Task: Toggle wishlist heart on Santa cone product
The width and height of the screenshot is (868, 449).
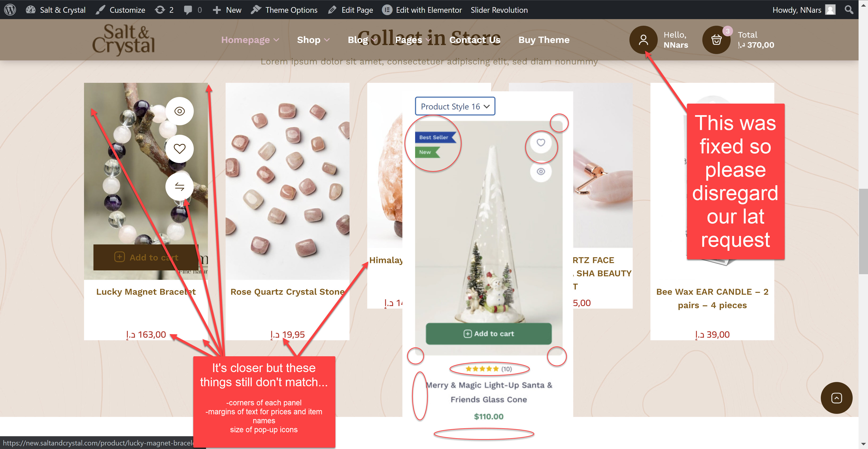Action: pos(541,143)
